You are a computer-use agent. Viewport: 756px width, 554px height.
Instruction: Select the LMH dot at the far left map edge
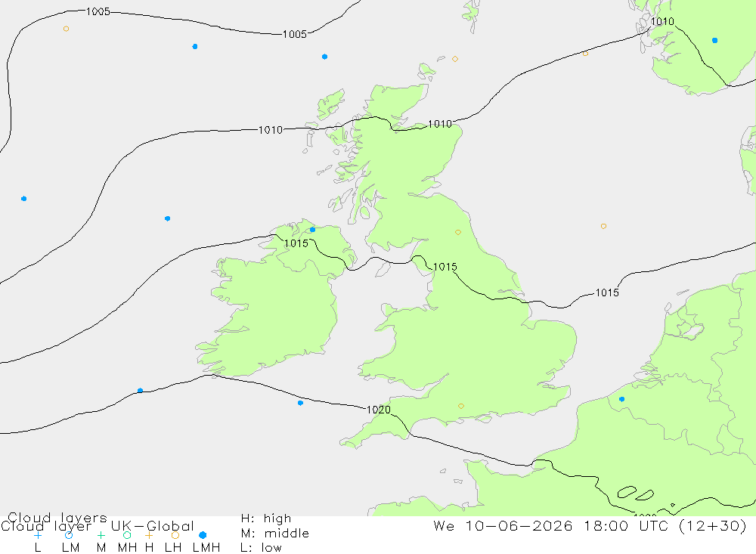click(x=23, y=199)
